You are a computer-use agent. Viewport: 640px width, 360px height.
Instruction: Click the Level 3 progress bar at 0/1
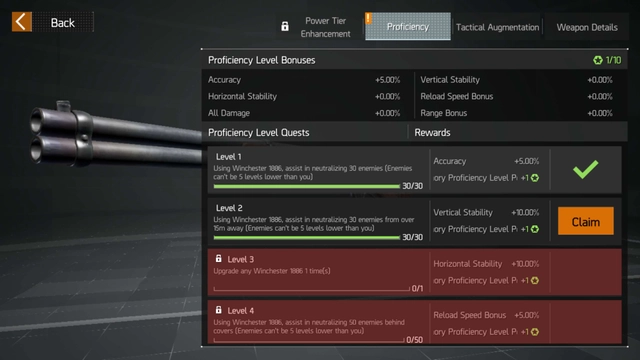click(x=311, y=289)
